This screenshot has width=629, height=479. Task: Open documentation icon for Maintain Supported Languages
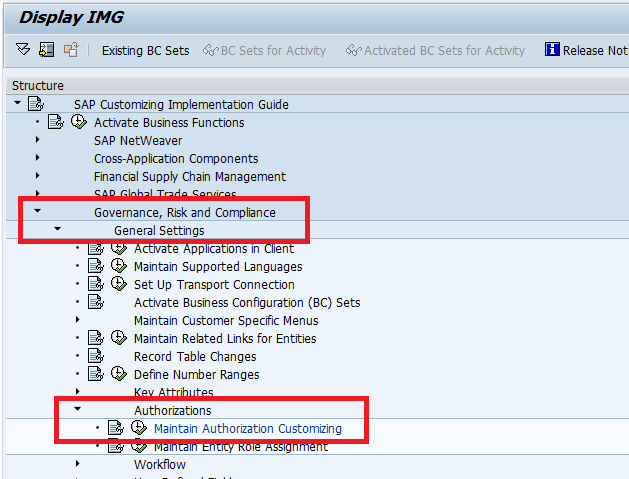pyautogui.click(x=96, y=266)
